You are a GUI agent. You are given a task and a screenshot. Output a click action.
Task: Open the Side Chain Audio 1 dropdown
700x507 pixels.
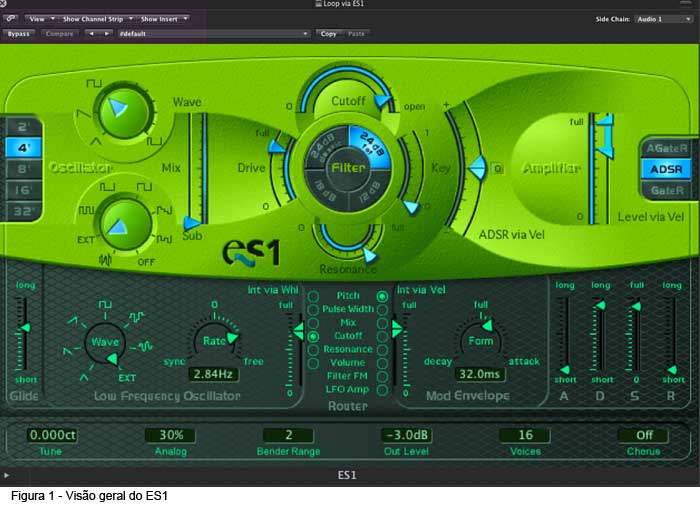[664, 18]
